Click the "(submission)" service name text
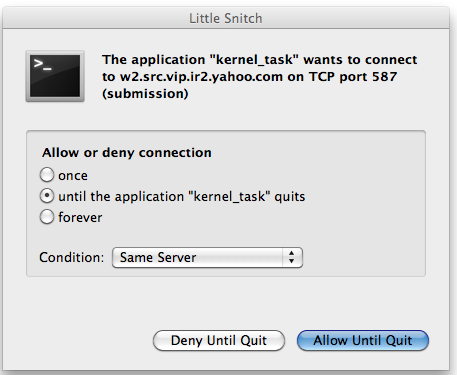This screenshot has height=375, width=457. pos(145,94)
